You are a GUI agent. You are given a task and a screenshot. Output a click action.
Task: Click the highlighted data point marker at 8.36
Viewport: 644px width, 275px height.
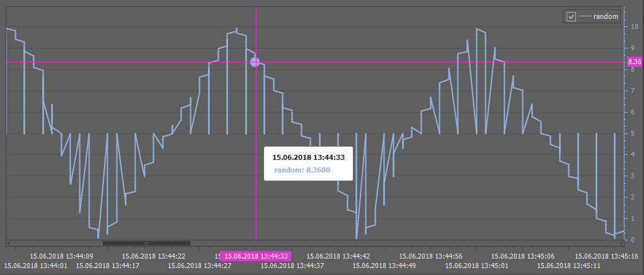pyautogui.click(x=255, y=62)
